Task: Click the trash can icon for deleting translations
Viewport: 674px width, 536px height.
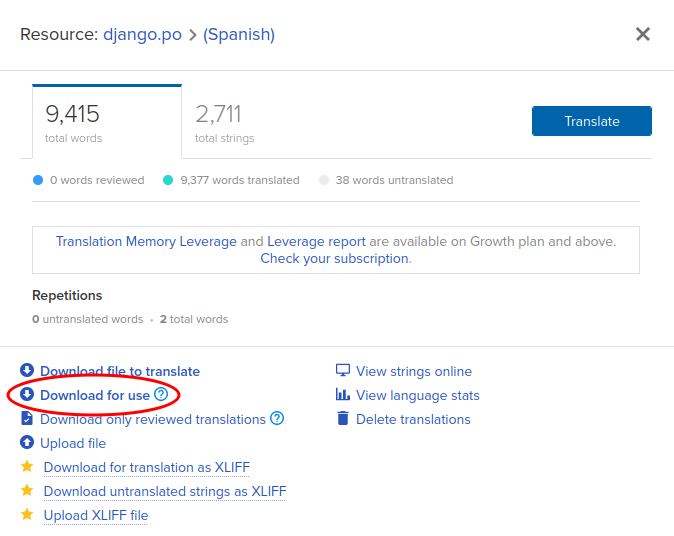Action: point(343,419)
